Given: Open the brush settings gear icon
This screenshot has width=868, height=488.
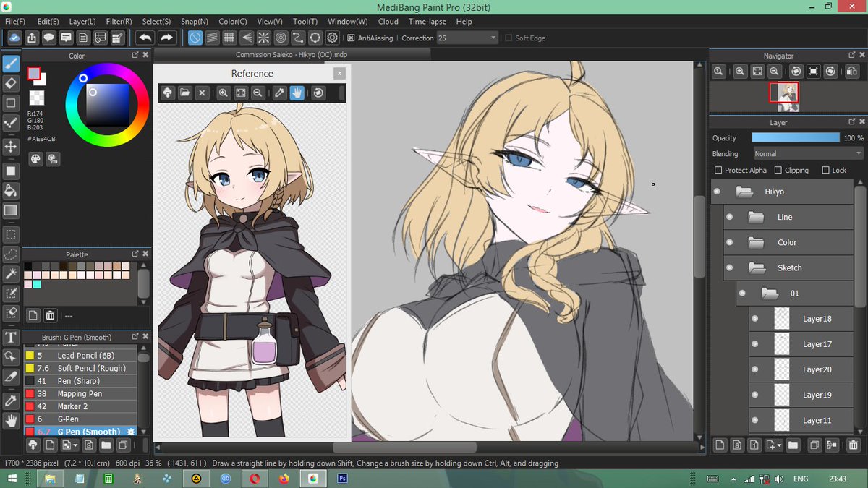Looking at the screenshot, I should point(131,431).
